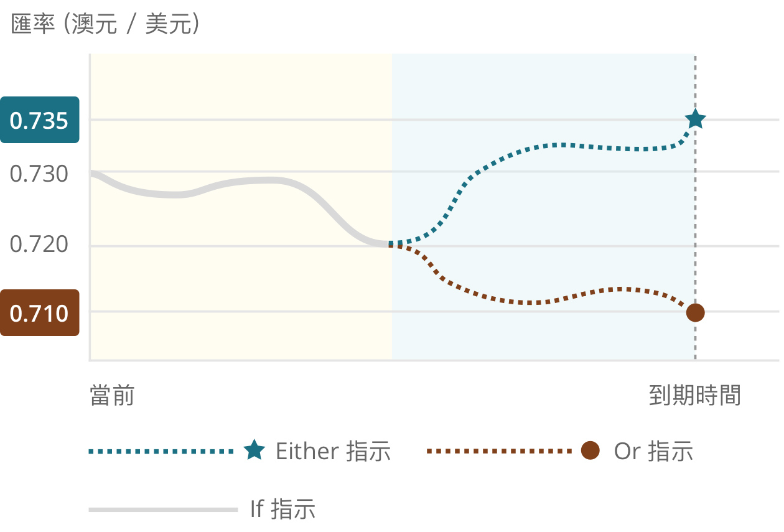Select the brown circle icon in the Or legend
This screenshot has height=532, width=784.
click(x=590, y=450)
